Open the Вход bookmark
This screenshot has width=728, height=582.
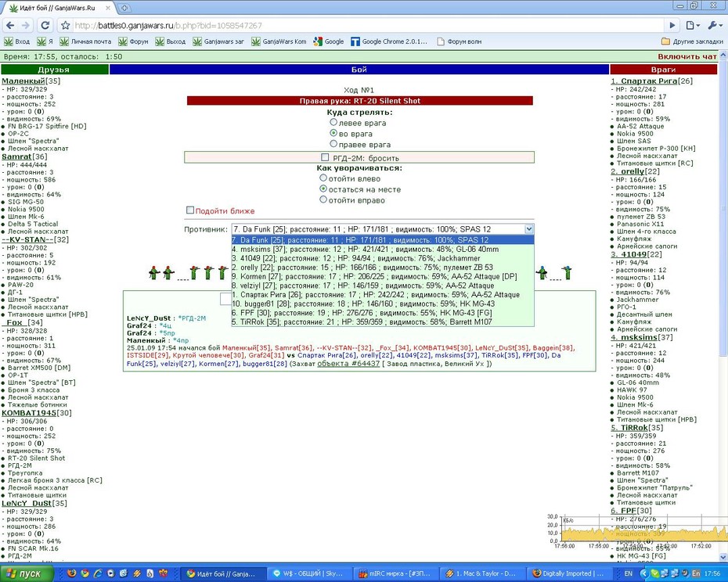coord(17,41)
